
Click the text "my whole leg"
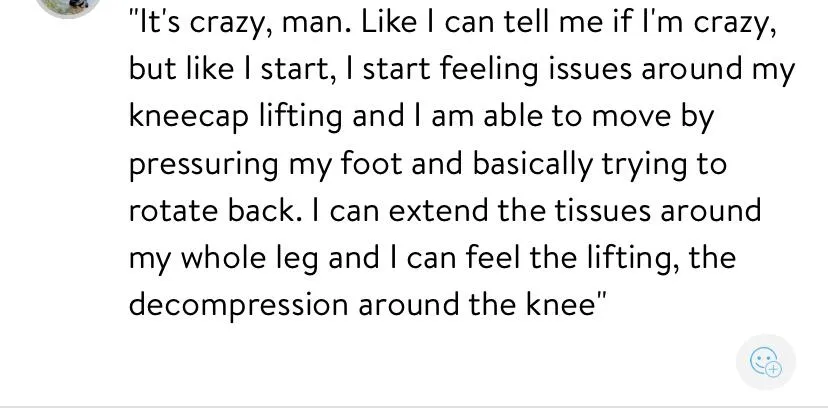pos(223,258)
